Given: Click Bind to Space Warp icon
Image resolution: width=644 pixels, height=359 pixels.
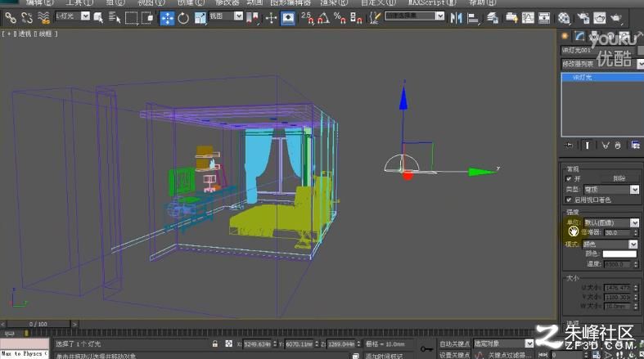Looking at the screenshot, I should click(x=43, y=18).
